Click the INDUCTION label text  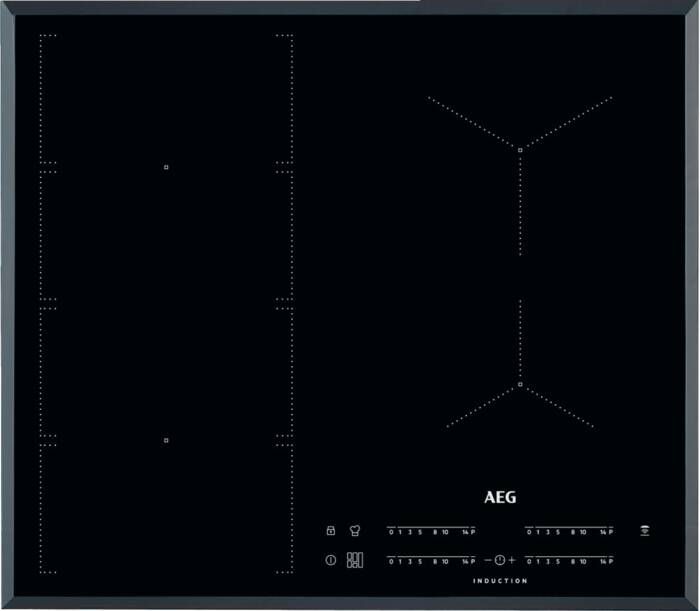500,581
